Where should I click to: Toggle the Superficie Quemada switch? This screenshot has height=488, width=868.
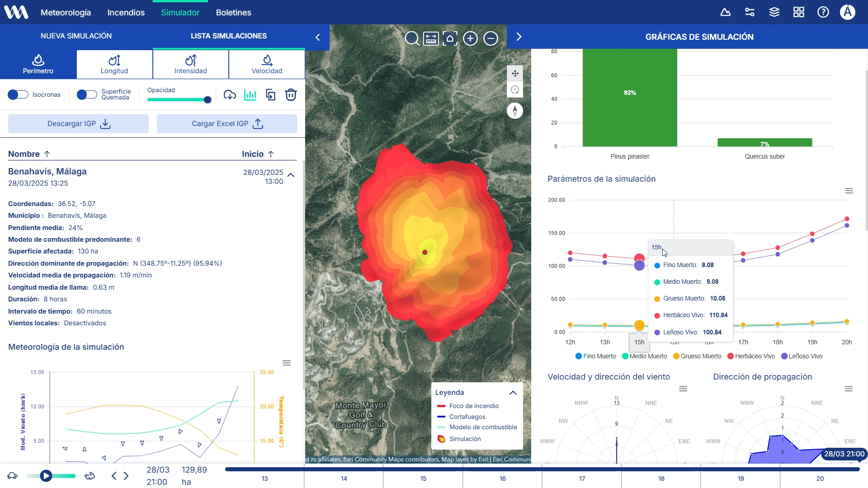pyautogui.click(x=87, y=94)
